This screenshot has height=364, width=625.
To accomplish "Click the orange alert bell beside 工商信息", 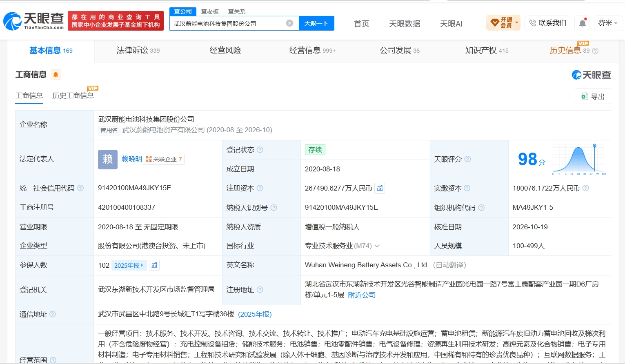I will tap(56, 74).
